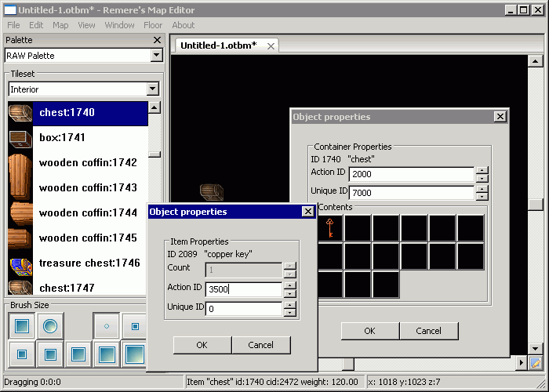Pick the wooden coffin:1744 icon

20,213
